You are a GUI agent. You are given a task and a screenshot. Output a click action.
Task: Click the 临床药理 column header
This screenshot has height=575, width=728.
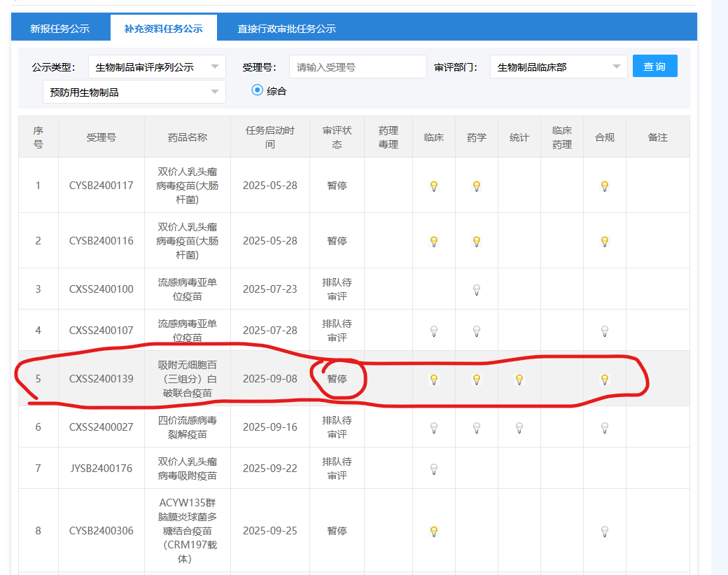click(562, 137)
